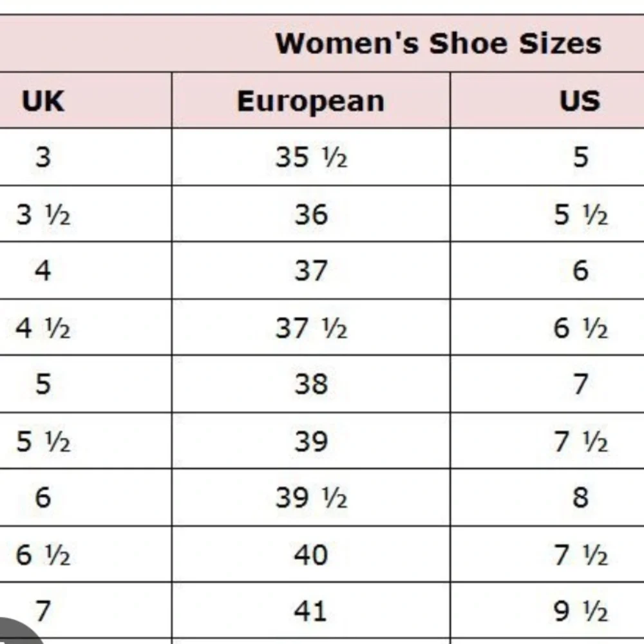The height and width of the screenshot is (644, 644).
Task: Click the UK size 4 ½ cell
Action: click(x=86, y=328)
